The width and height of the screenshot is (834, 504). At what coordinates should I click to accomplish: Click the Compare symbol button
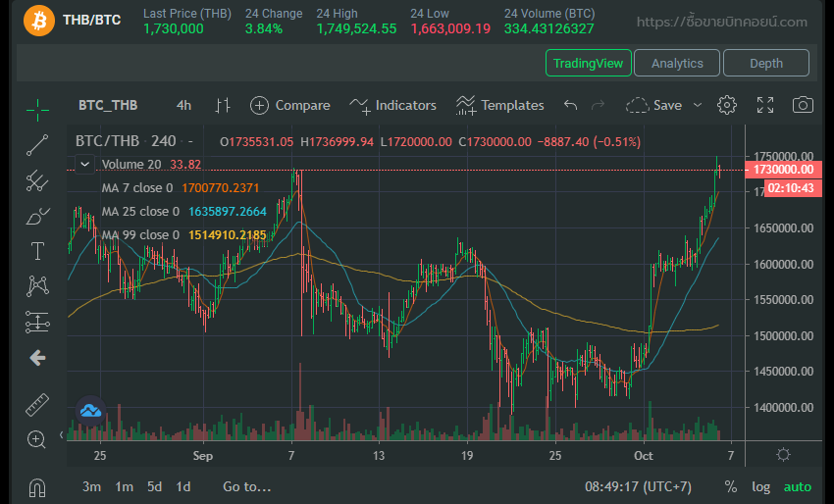289,105
